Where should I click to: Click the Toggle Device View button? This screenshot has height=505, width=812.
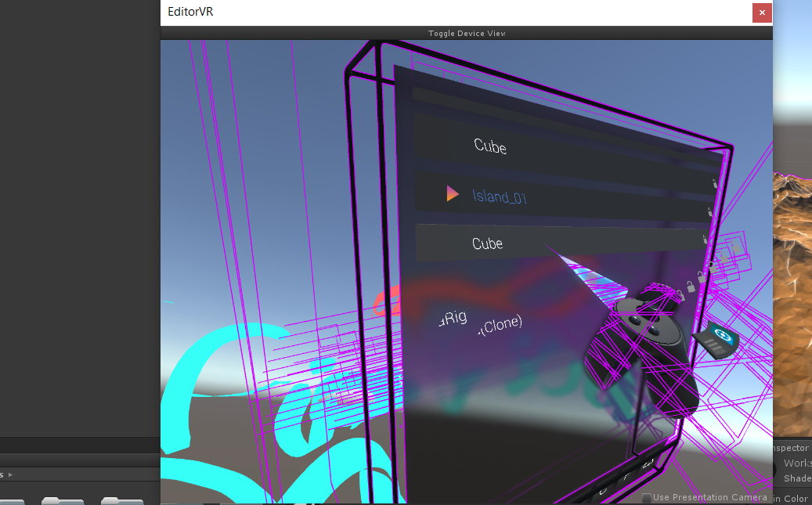pyautogui.click(x=467, y=33)
